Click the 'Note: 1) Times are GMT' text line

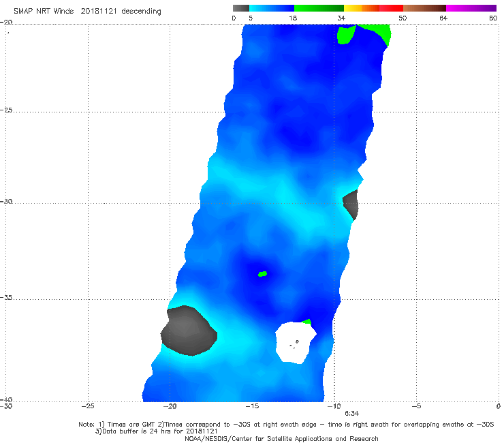286,425
